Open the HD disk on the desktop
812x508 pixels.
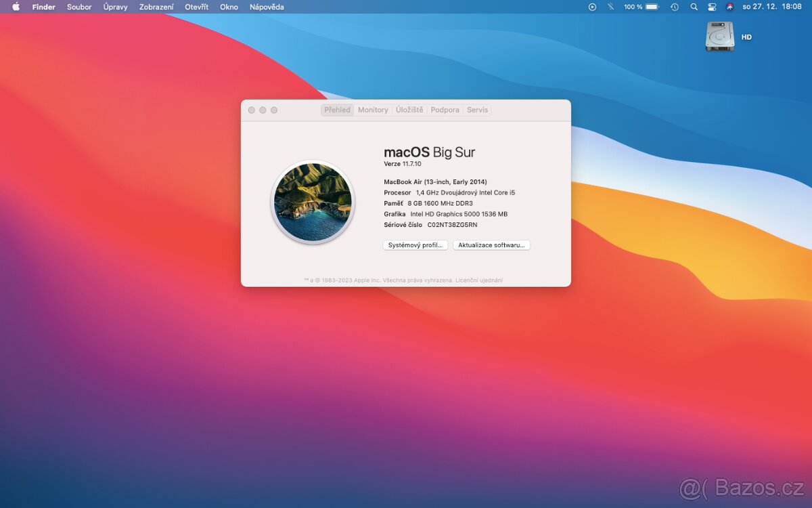point(720,35)
